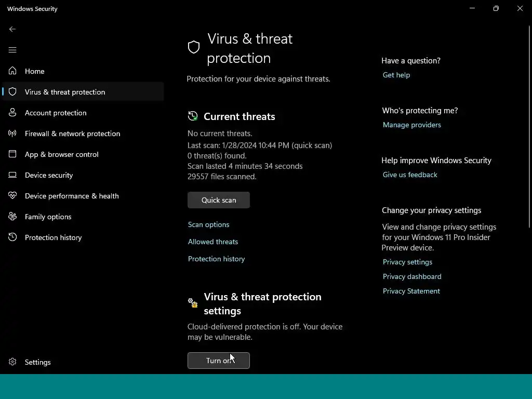Image resolution: width=532 pixels, height=399 pixels.
Task: Click the window icon for App & browser control
Action: pos(12,154)
